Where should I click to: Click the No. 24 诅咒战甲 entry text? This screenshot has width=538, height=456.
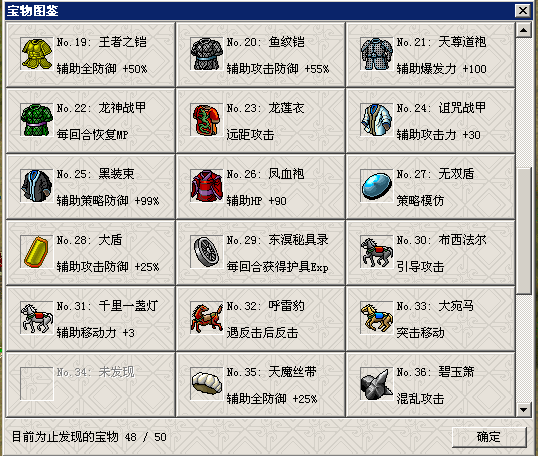tap(442, 108)
